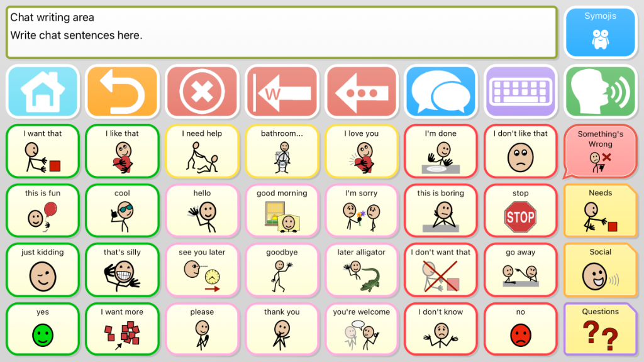The width and height of the screenshot is (644, 362).
Task: Open the Needs folder
Action: 601,211
